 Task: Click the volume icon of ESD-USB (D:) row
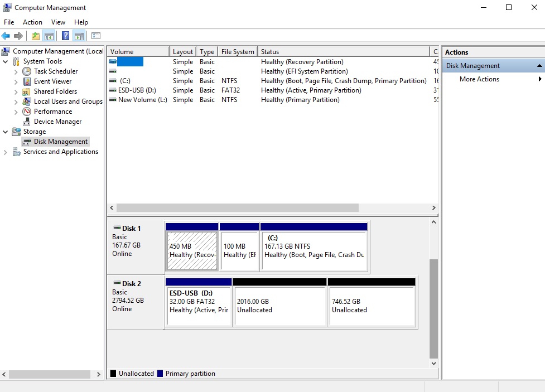click(113, 90)
